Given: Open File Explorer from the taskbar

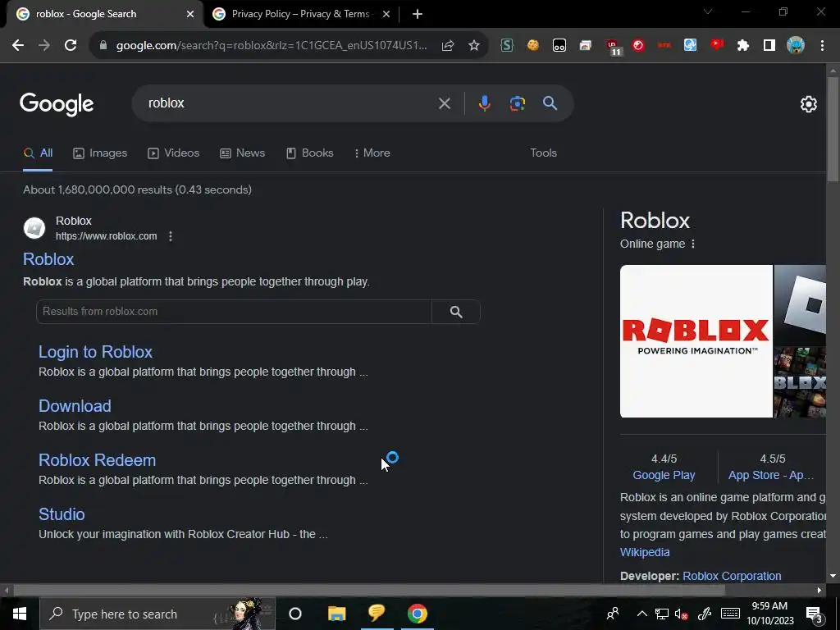Looking at the screenshot, I should coord(336,614).
